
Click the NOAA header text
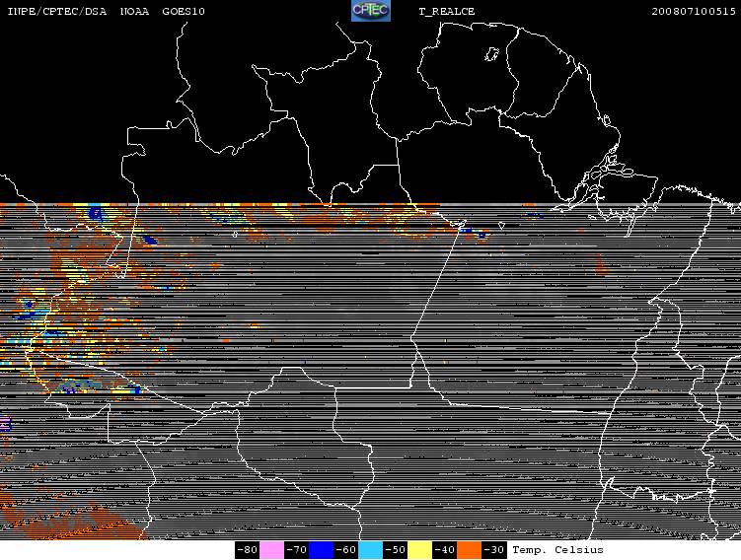[x=134, y=11]
